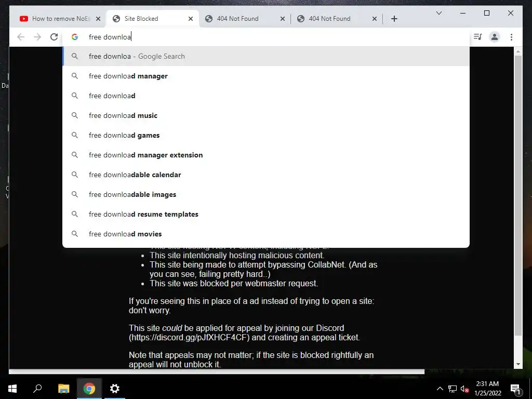
Task: Choose 'free download manager' suggestion
Action: point(266,76)
